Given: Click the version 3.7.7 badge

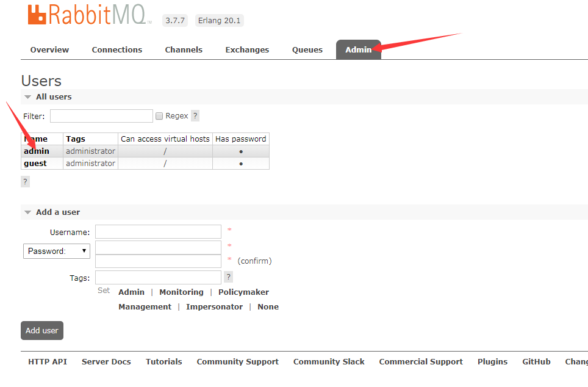Looking at the screenshot, I should (x=175, y=20).
